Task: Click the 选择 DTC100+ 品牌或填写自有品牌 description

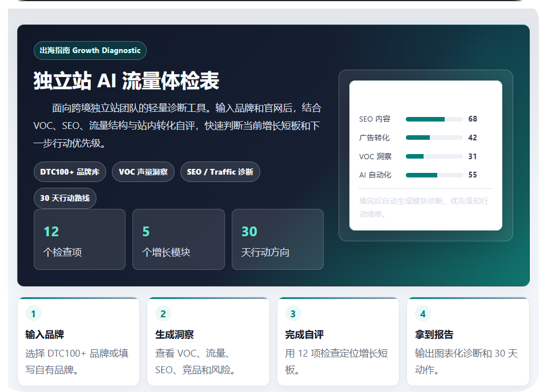Action: click(77, 361)
